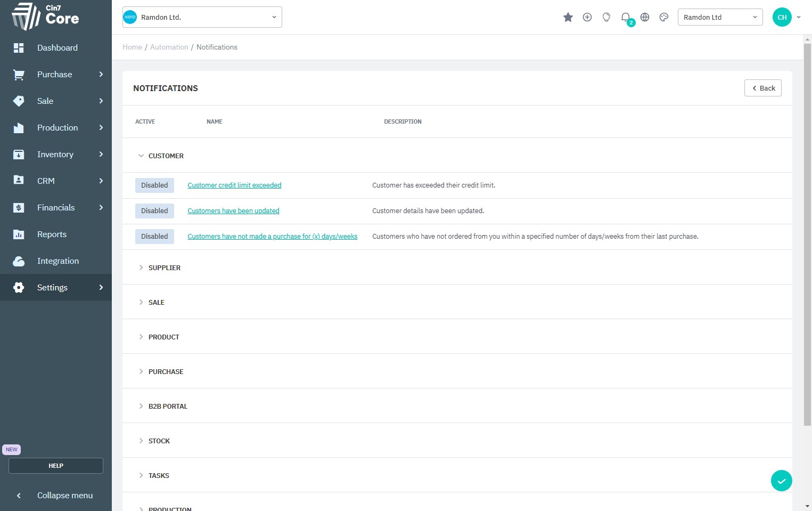Viewport: 812px width, 511px height.
Task: Toggle Disabled status for Customers have been updated
Action: point(154,211)
